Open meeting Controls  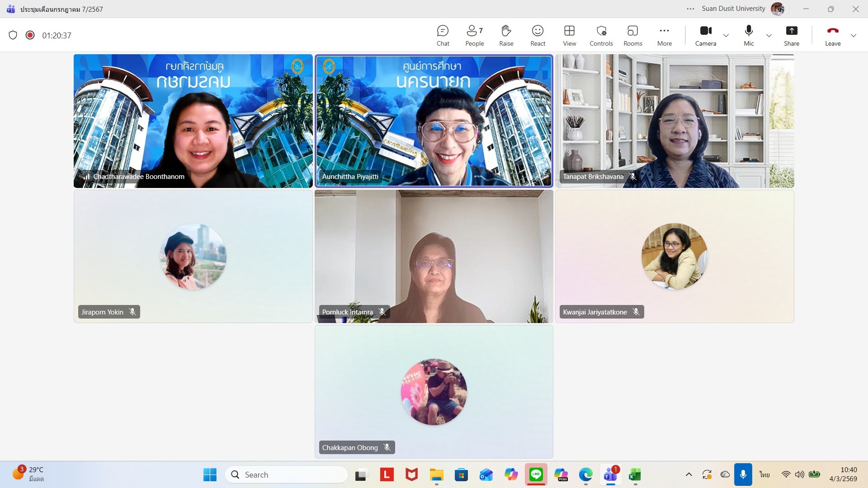point(601,35)
